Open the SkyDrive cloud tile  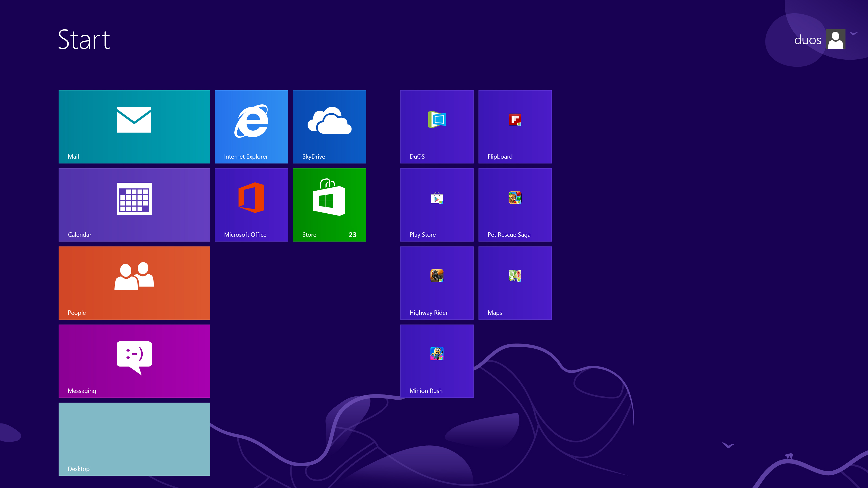pyautogui.click(x=330, y=127)
